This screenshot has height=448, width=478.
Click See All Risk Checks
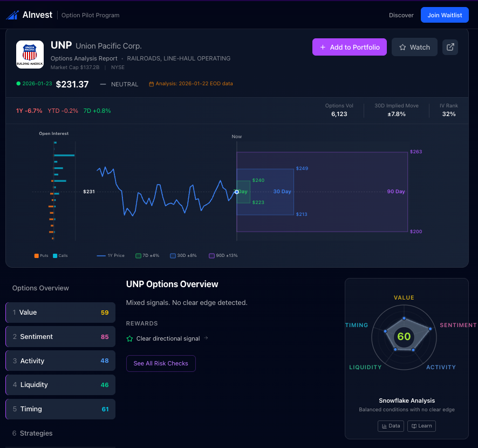tap(161, 363)
